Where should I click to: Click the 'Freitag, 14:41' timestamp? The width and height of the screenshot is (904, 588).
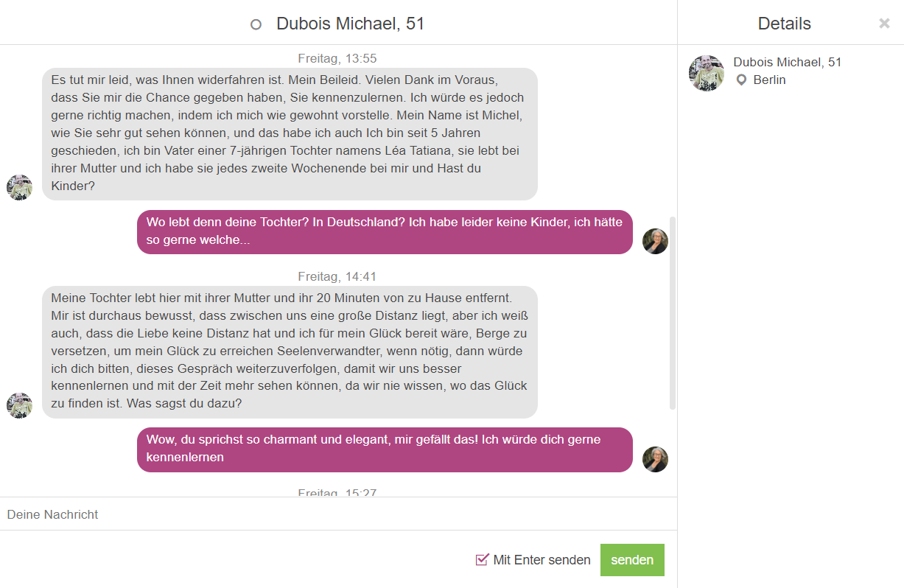coord(337,276)
